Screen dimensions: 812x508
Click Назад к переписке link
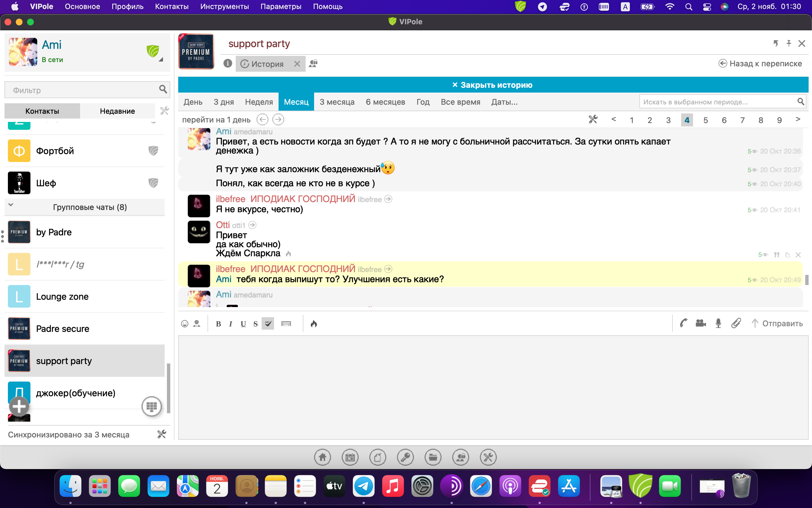pyautogui.click(x=760, y=63)
